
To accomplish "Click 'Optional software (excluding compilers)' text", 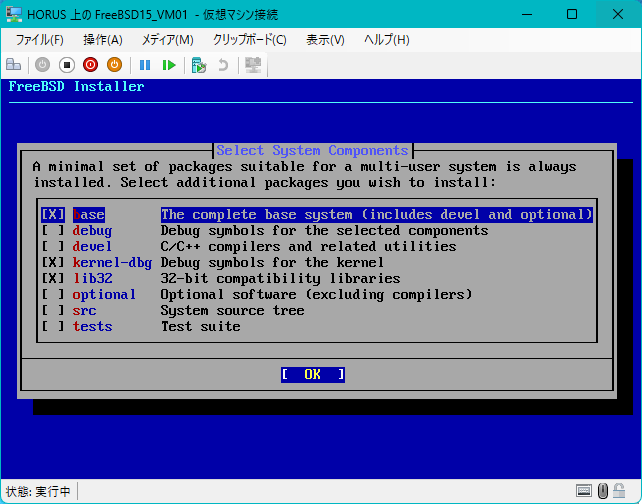I will point(316,294).
